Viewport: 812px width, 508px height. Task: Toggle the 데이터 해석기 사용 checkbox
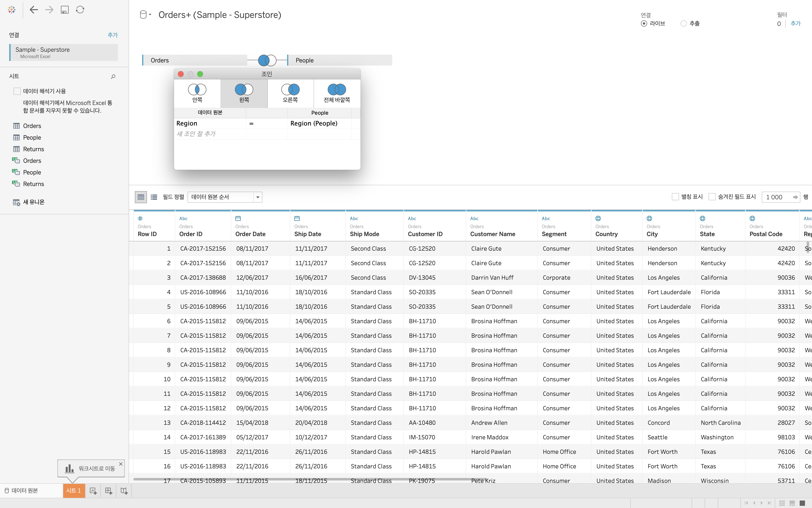coord(17,91)
